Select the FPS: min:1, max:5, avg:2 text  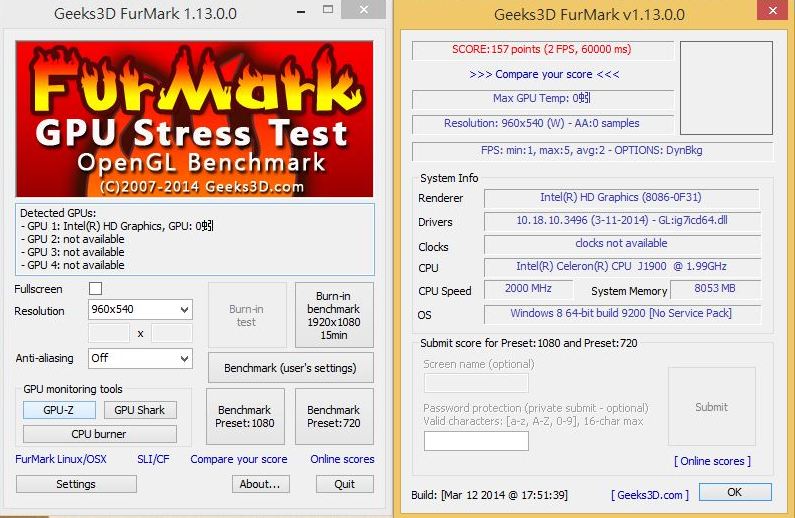tap(593, 151)
